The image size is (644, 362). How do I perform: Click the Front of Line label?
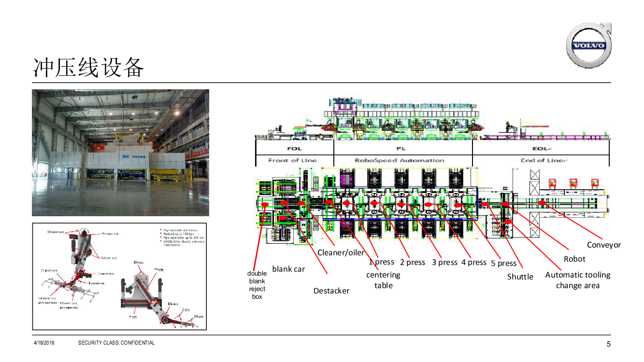coord(293,160)
